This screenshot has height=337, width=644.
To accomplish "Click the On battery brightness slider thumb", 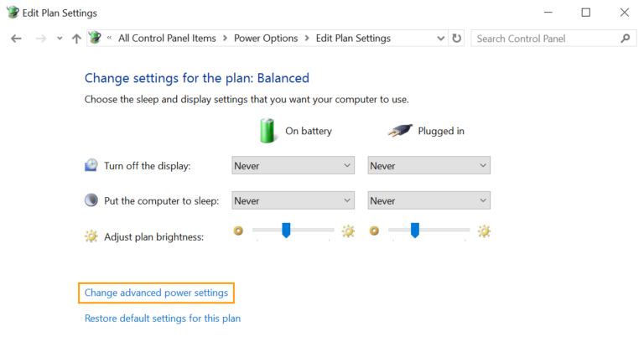I will [286, 230].
